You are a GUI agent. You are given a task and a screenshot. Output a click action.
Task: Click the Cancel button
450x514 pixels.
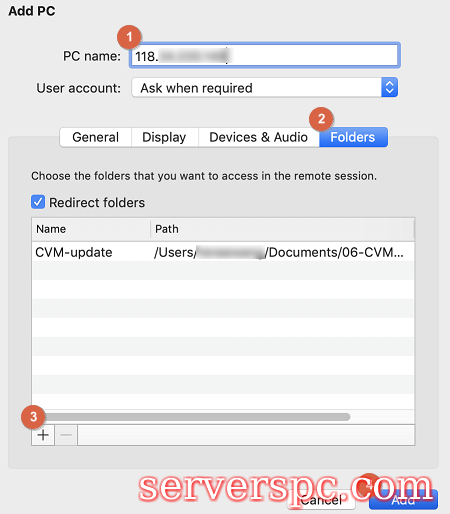(x=321, y=500)
